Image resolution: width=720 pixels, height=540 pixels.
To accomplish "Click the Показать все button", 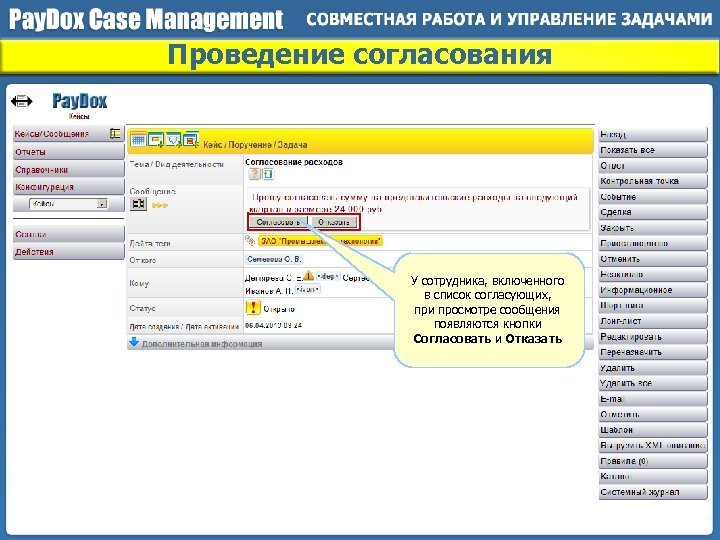I will (652, 150).
